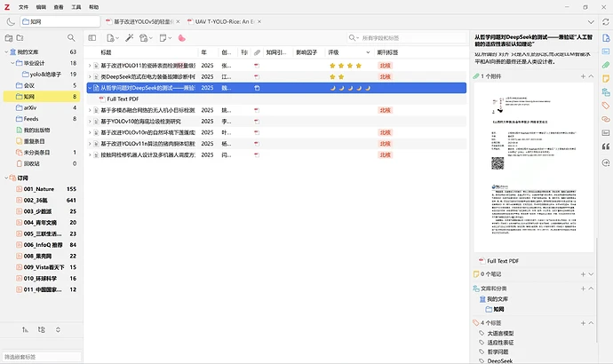Collapse the selected DeepSeek哲学 item row
This screenshot has height=364, width=613.
click(90, 88)
